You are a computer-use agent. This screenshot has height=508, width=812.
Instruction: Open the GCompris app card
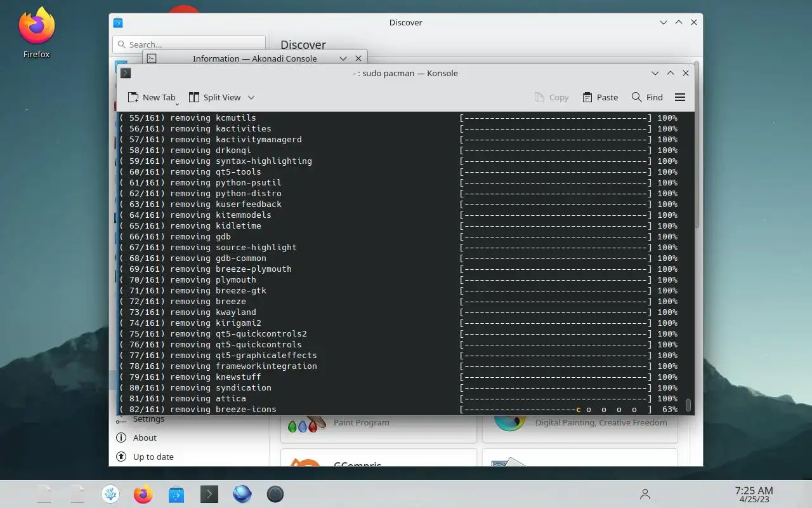[x=379, y=458]
